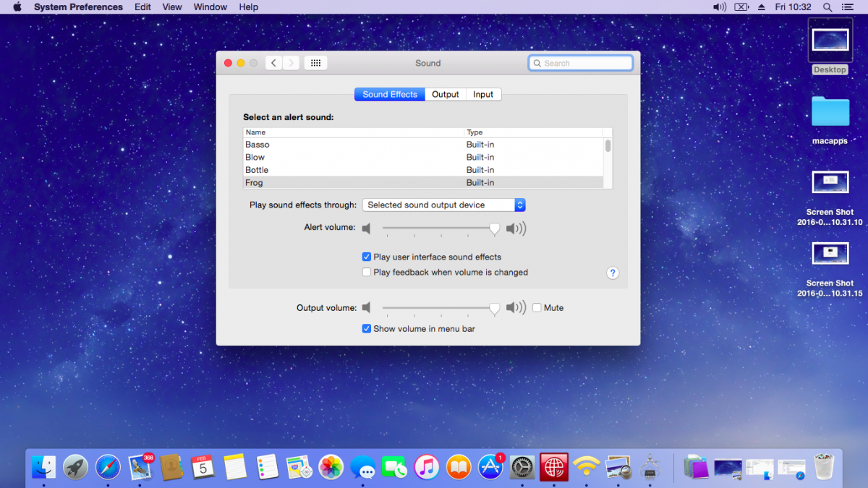
Task: Open the App Store dock icon
Action: [x=490, y=467]
